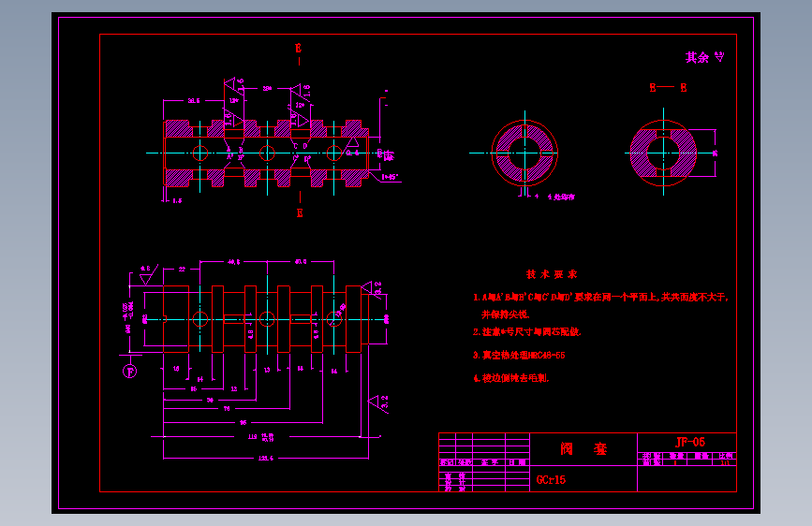This screenshot has height=526, width=812.
Task: Click the "并保持尖锐" continuation line
Action: pos(506,314)
